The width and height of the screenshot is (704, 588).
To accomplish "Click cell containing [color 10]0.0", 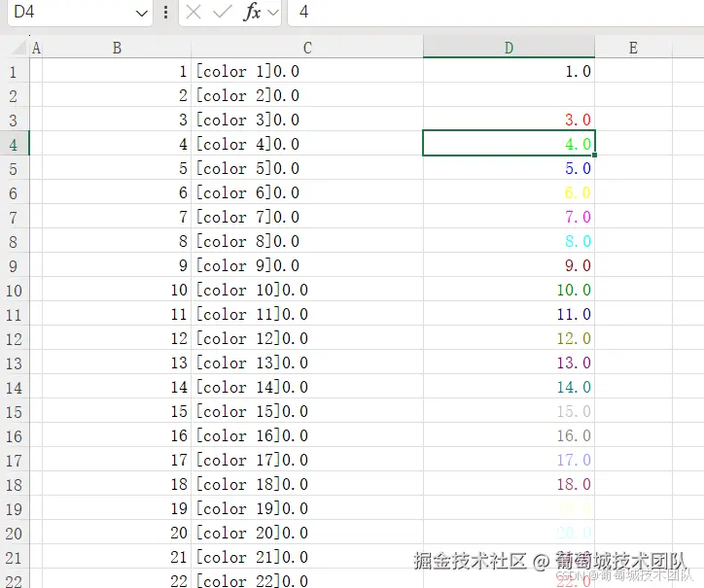I will (x=307, y=290).
